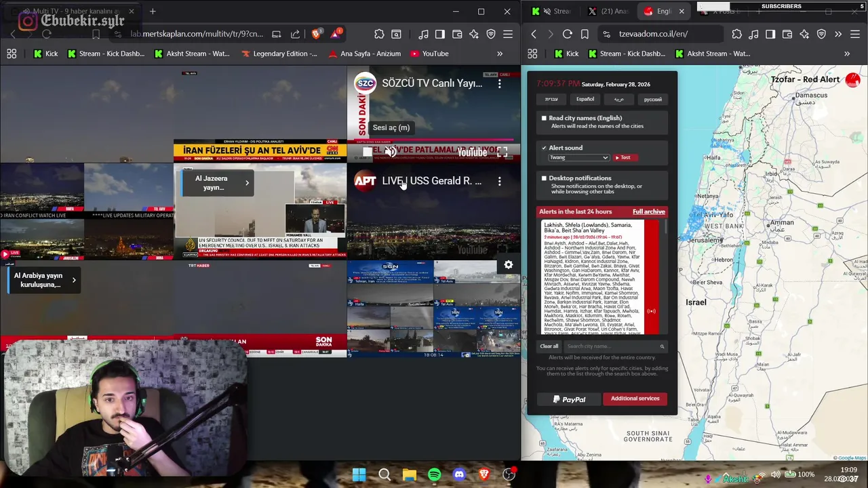Open YouTube bookmark in left browser
The width and height of the screenshot is (868, 488).
[429, 54]
